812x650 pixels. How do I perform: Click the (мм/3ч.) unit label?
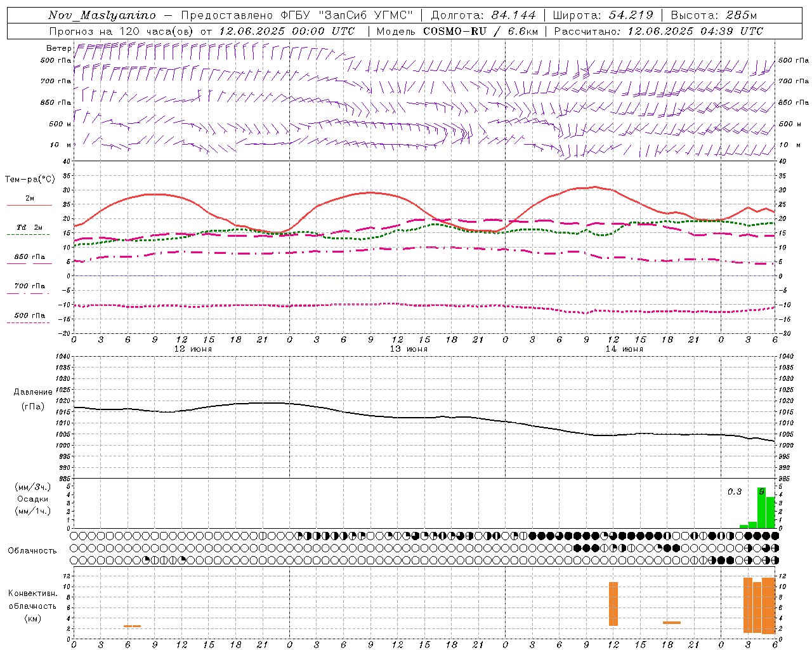(33, 487)
